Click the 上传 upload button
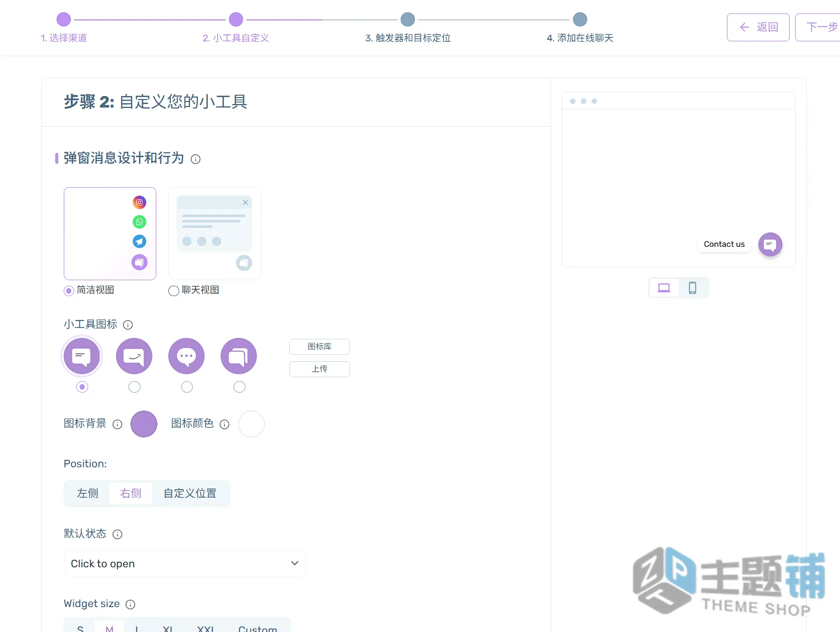The width and height of the screenshot is (840, 632). click(320, 369)
